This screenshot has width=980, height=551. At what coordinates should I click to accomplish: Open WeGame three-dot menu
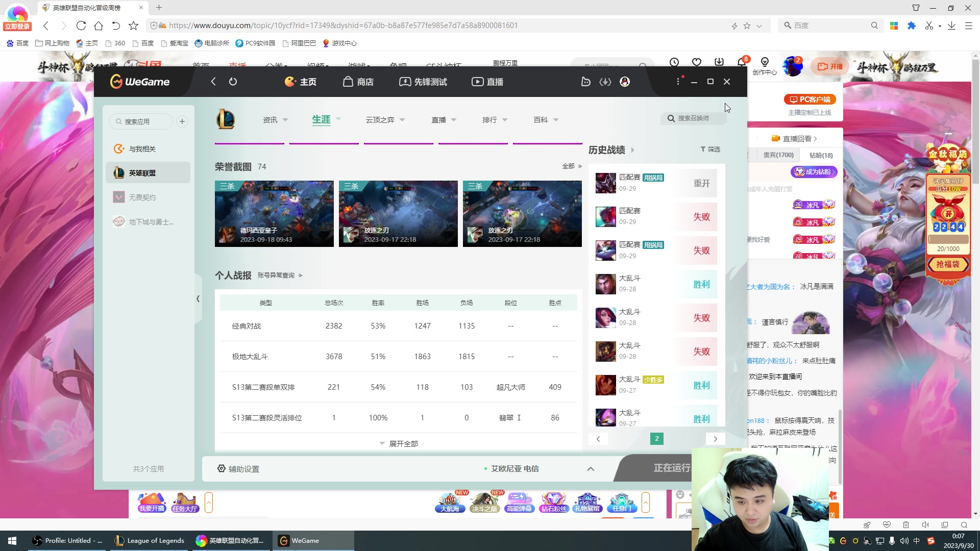click(x=678, y=82)
